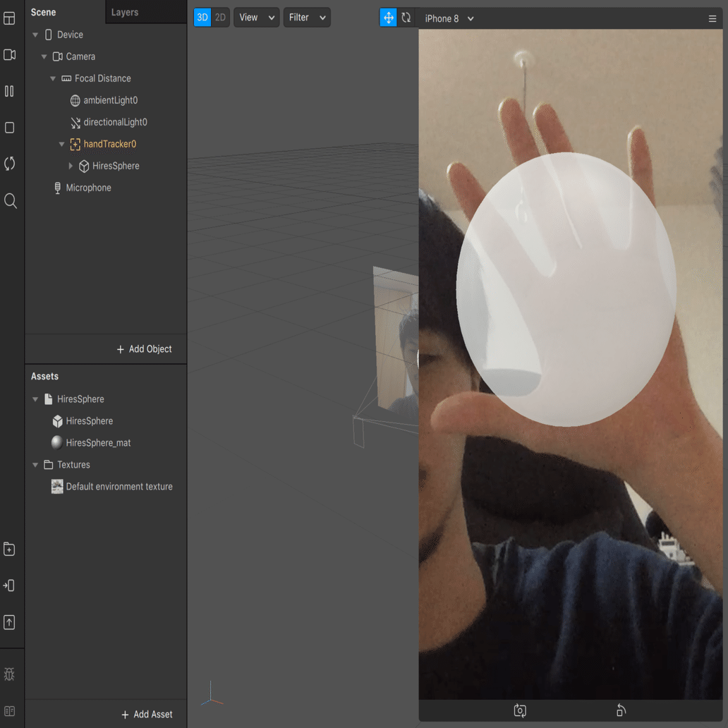This screenshot has height=728, width=728.
Task: Select the Scene tab
Action: coord(44,12)
